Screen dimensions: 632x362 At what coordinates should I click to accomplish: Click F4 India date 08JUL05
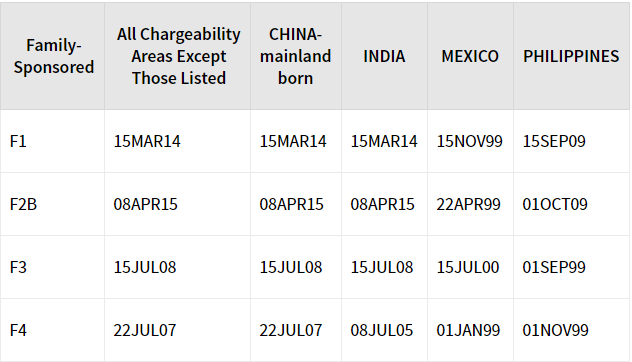pyautogui.click(x=382, y=330)
